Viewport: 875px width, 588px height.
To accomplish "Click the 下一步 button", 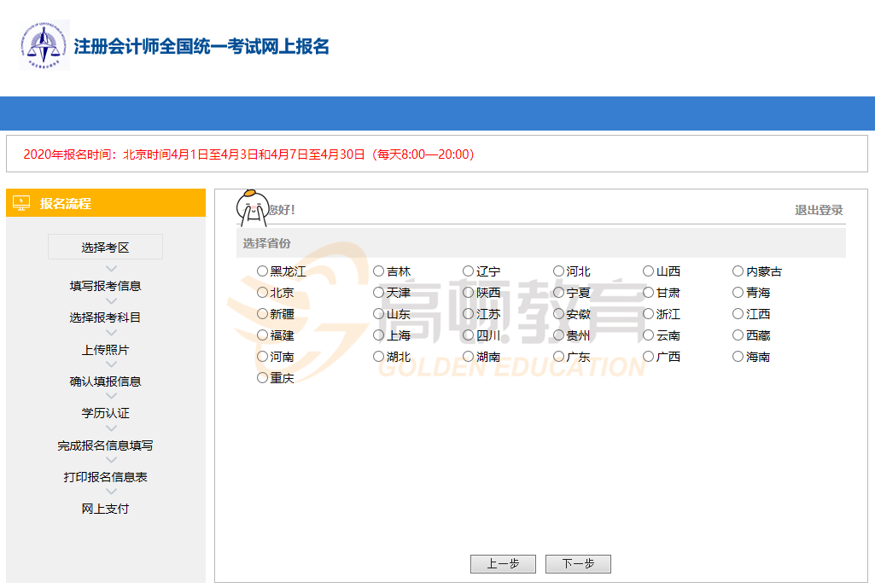I will coord(578,564).
